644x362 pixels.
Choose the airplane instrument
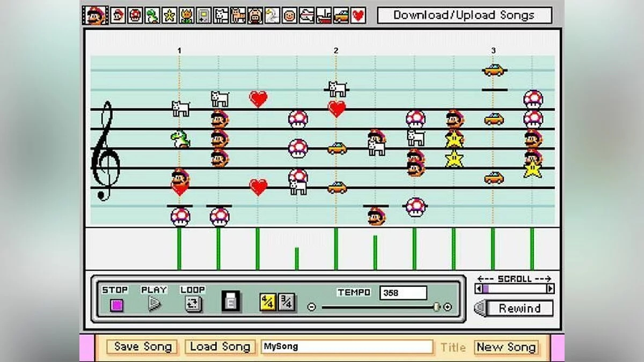pyautogui.click(x=306, y=16)
